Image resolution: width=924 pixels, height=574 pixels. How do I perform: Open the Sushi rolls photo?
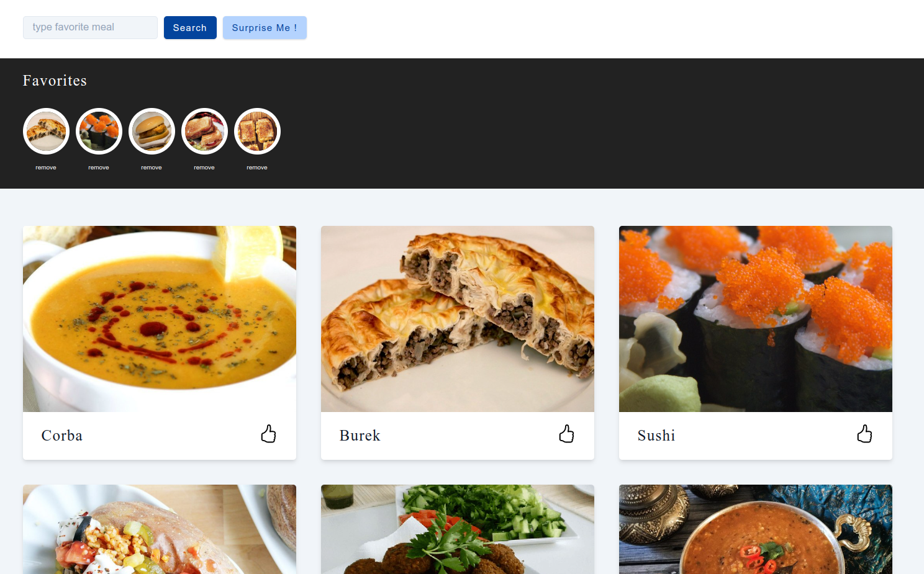pos(756,319)
